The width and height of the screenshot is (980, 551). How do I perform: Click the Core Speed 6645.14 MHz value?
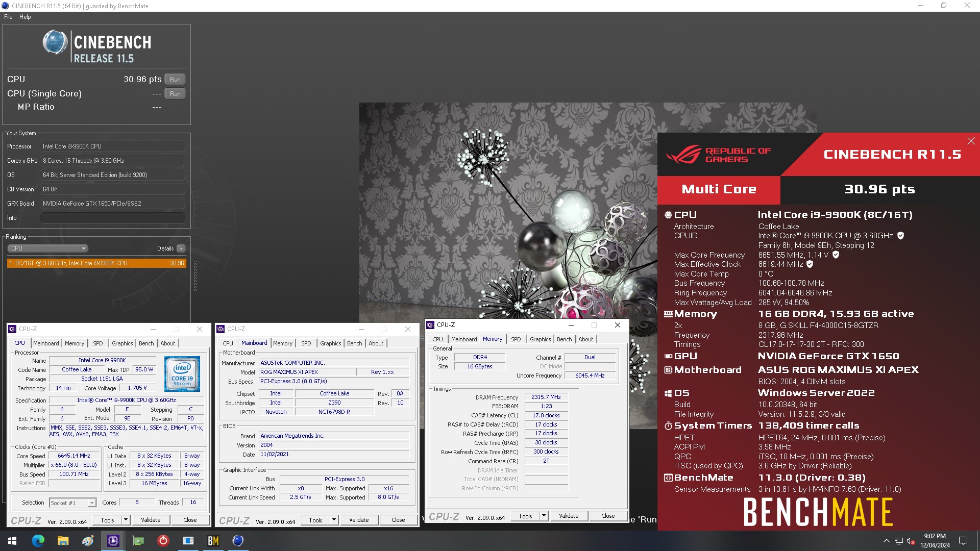point(74,456)
